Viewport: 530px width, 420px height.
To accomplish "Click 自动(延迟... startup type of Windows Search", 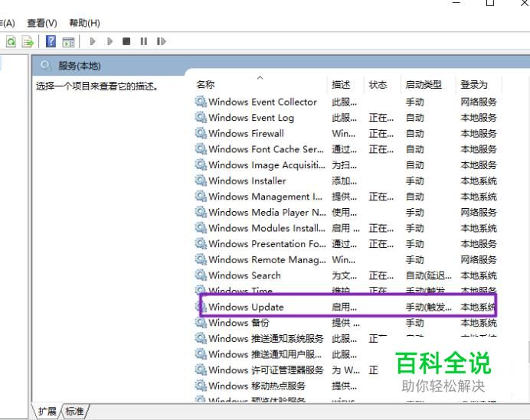I will (x=429, y=275).
